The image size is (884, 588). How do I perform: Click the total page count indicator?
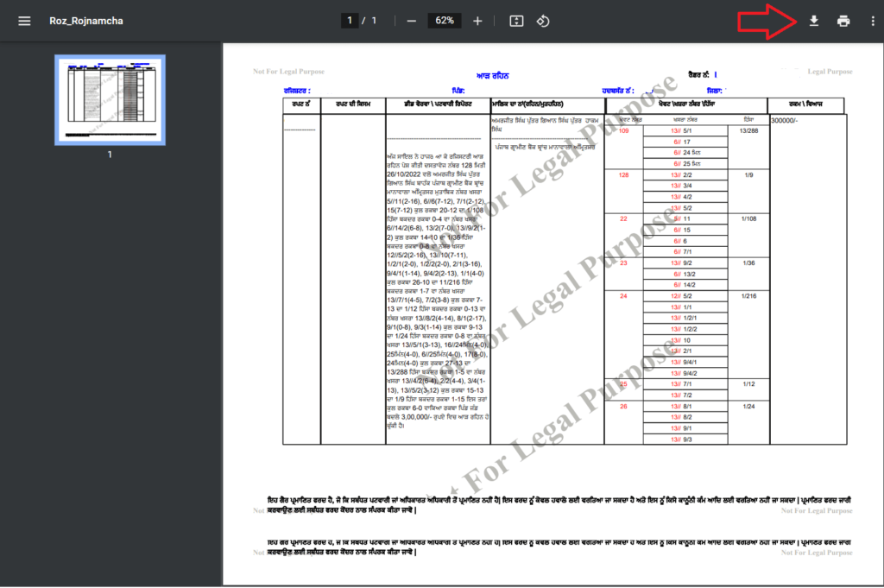point(373,20)
